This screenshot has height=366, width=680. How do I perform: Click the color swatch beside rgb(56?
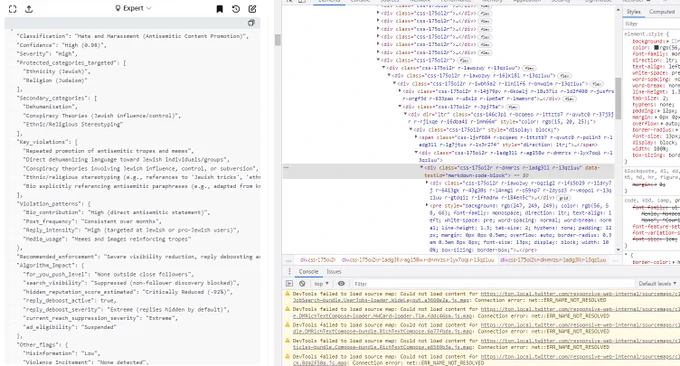click(656, 47)
